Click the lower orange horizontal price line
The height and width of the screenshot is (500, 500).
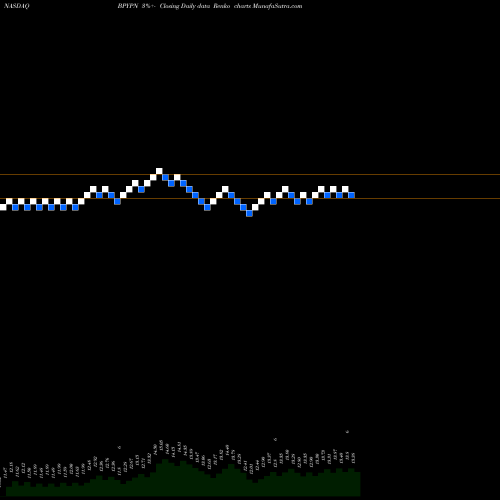click(x=250, y=199)
